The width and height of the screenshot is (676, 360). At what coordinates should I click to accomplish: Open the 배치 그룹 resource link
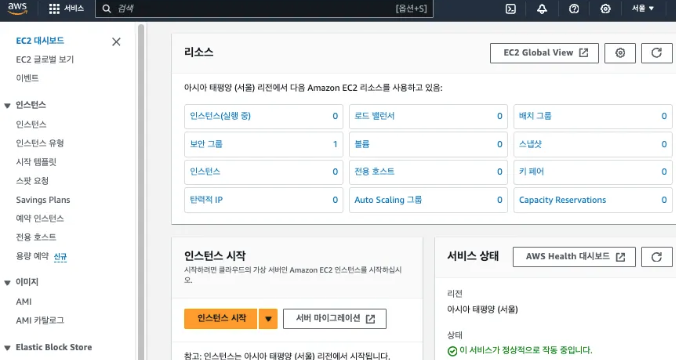[x=535, y=116]
